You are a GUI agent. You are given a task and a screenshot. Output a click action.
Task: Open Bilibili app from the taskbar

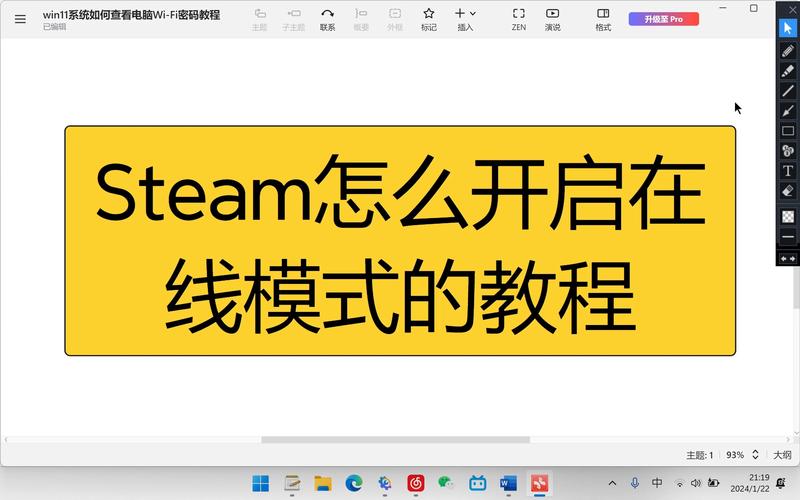click(478, 483)
